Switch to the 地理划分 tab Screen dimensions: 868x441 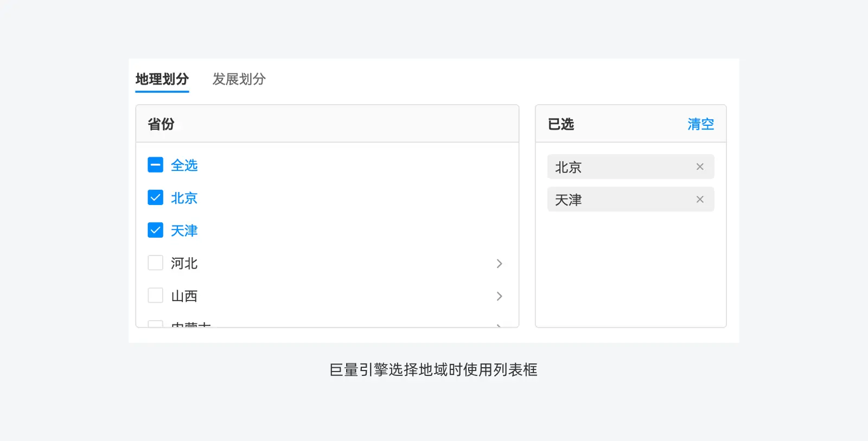pos(162,79)
